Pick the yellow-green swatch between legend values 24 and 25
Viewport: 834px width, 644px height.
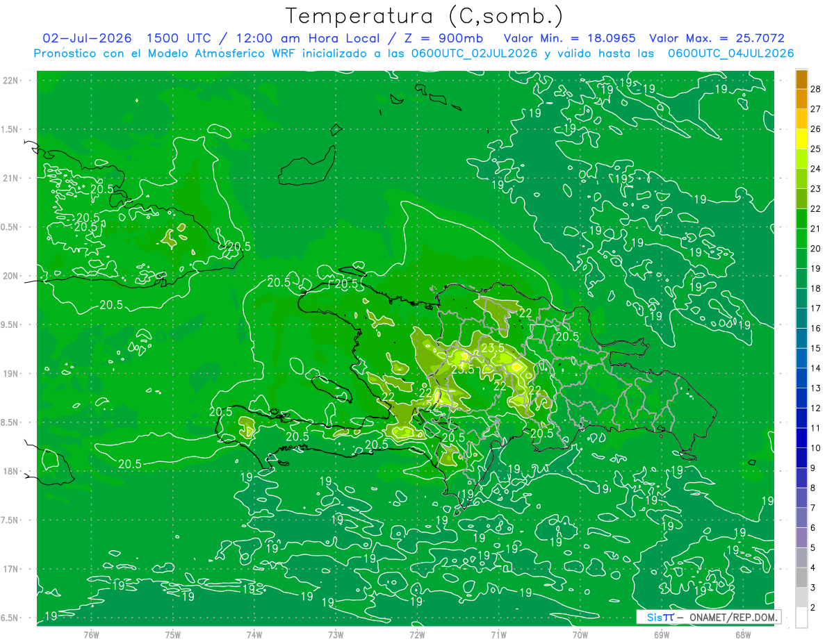(x=801, y=159)
